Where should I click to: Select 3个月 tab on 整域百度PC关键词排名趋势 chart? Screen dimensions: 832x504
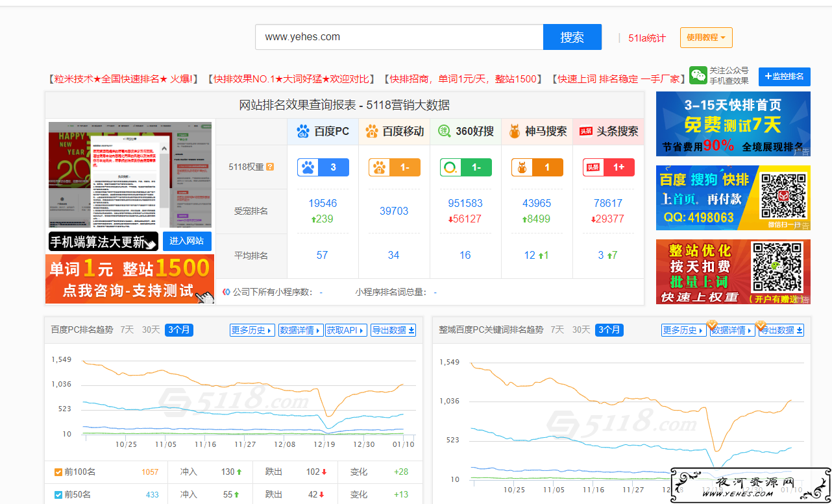click(609, 330)
